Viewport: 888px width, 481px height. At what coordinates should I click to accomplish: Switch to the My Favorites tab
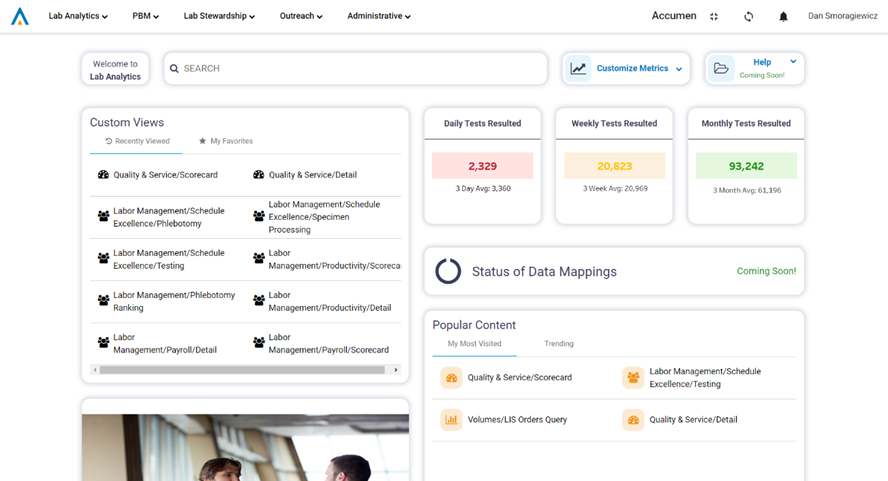point(226,142)
